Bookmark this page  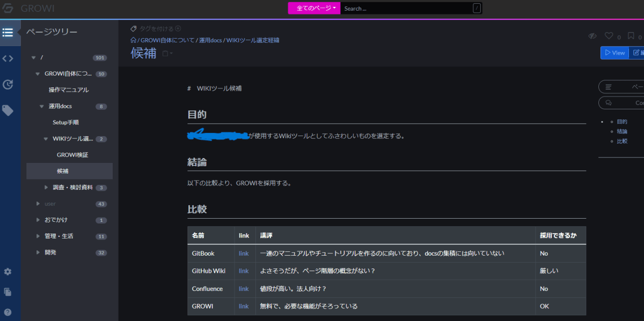click(630, 35)
